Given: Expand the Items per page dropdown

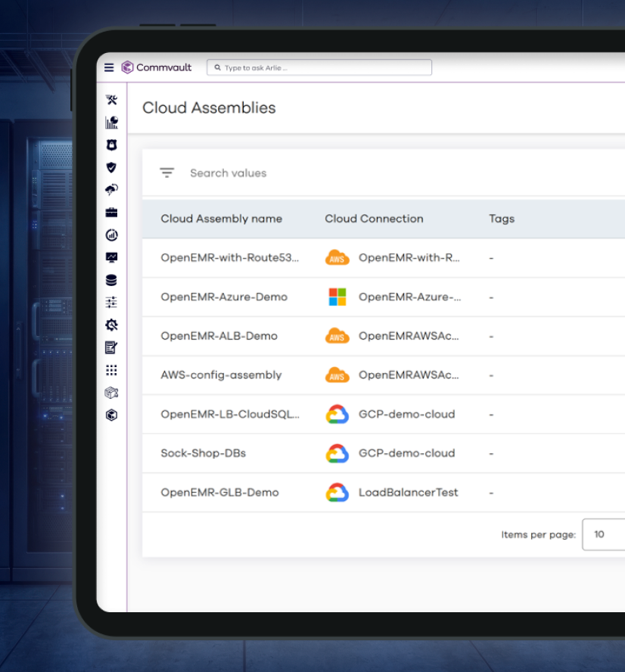Looking at the screenshot, I should click(x=603, y=534).
